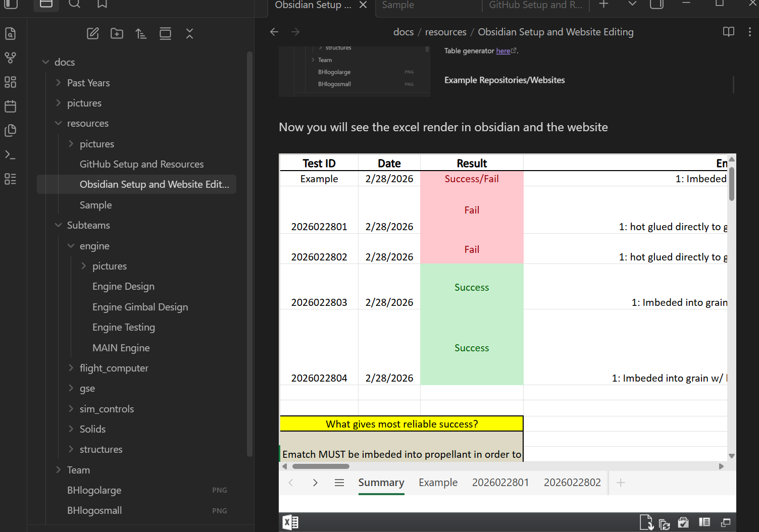Open more options for this note
Screen dimensions: 759x532
(749, 32)
